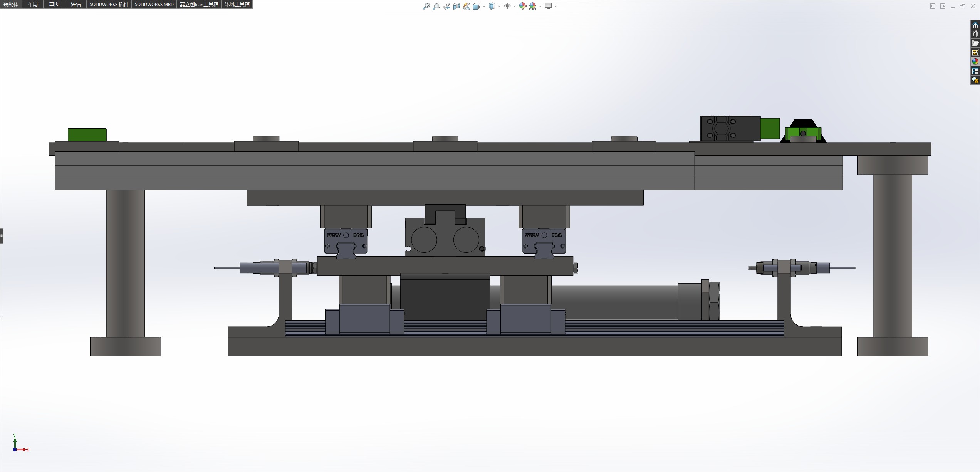Expand the Display Style dropdown arrow
This screenshot has width=980, height=472.
point(499,6)
